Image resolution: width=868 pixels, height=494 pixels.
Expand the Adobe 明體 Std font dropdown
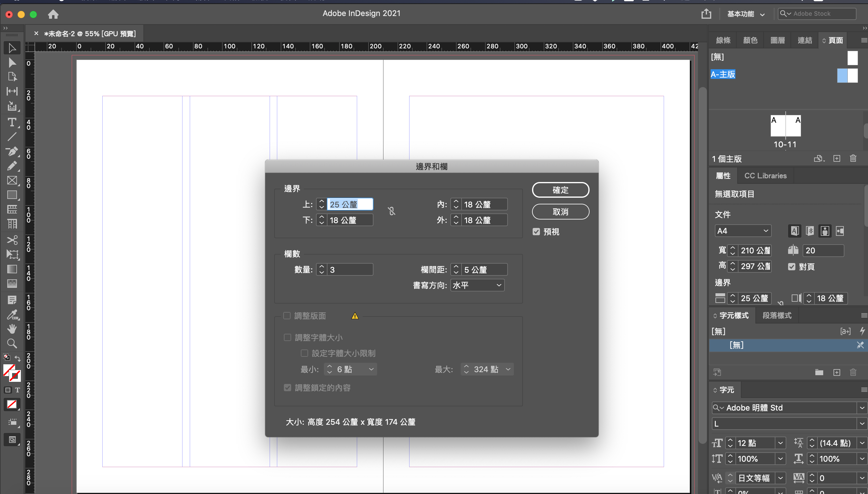[x=862, y=408]
